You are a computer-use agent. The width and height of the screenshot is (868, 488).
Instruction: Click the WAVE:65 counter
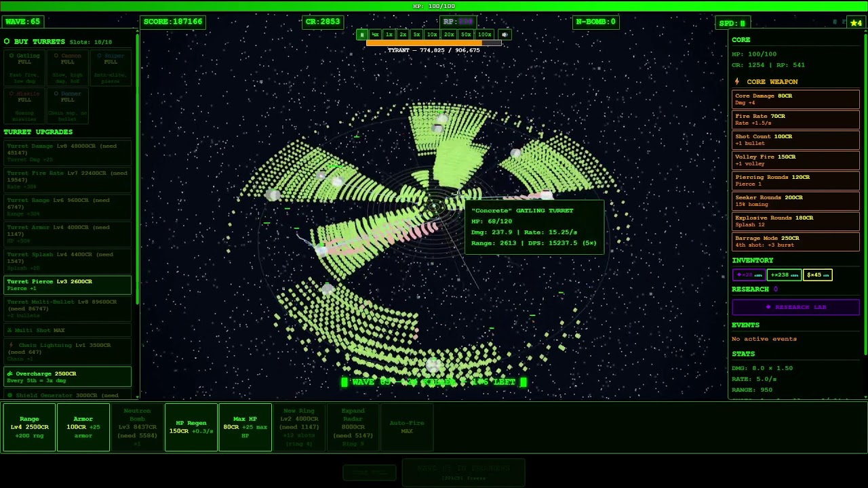pyautogui.click(x=22, y=22)
